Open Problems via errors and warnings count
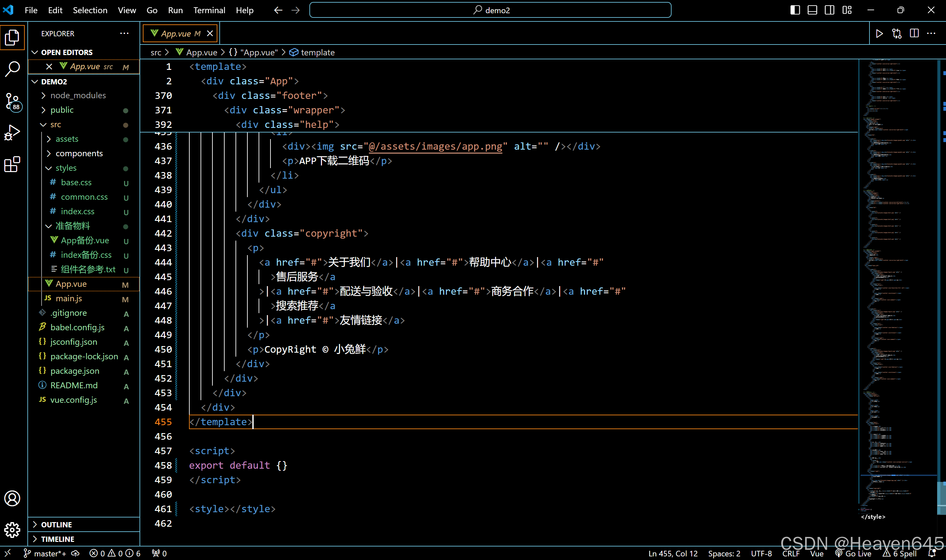 click(x=115, y=553)
